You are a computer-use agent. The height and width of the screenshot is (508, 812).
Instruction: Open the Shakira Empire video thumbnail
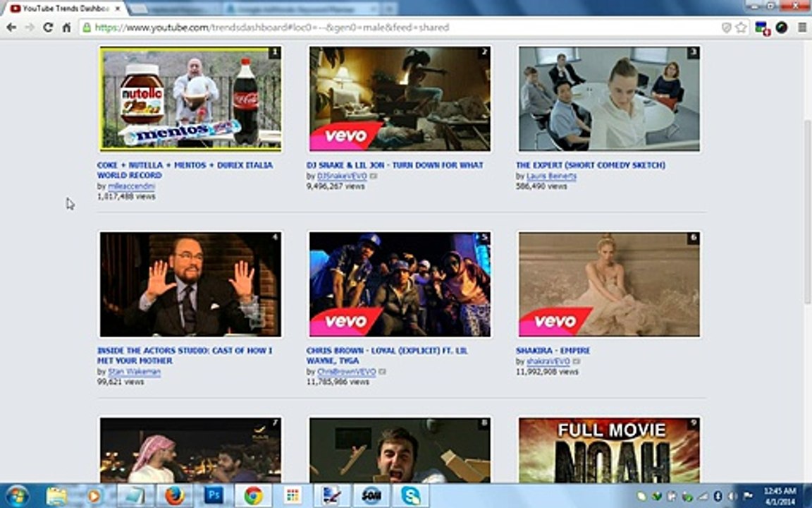tap(609, 284)
